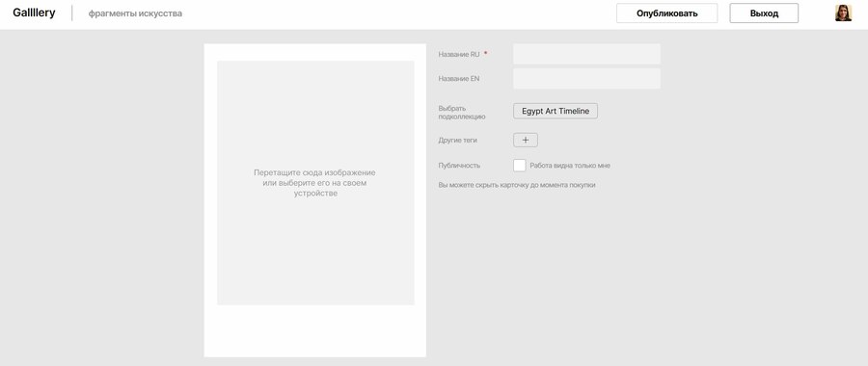Click the Название EN label
Viewport: 868px width, 366px height.
[x=459, y=79]
